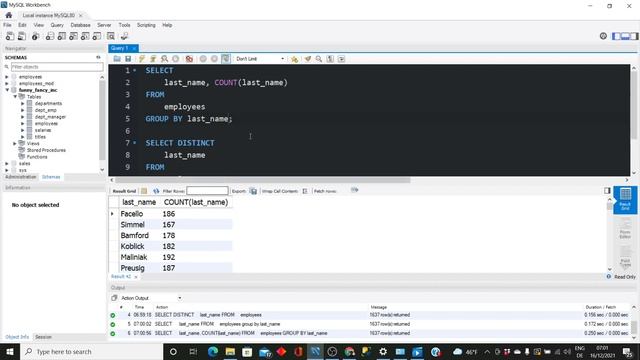Viewport: 640px width, 360px height.
Task: Toggle the right sidebar panel visibility
Action: click(x=634, y=36)
